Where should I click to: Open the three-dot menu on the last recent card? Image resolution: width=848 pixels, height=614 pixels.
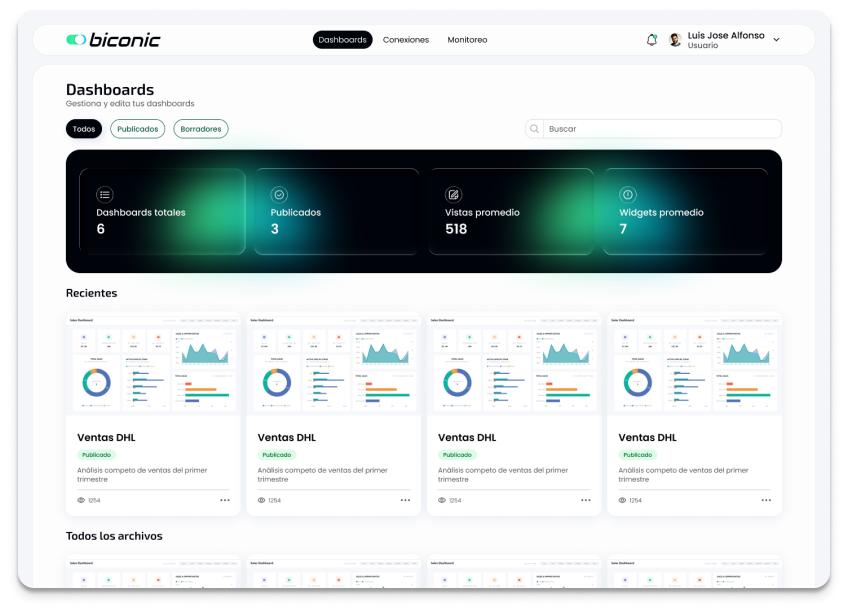tap(766, 500)
